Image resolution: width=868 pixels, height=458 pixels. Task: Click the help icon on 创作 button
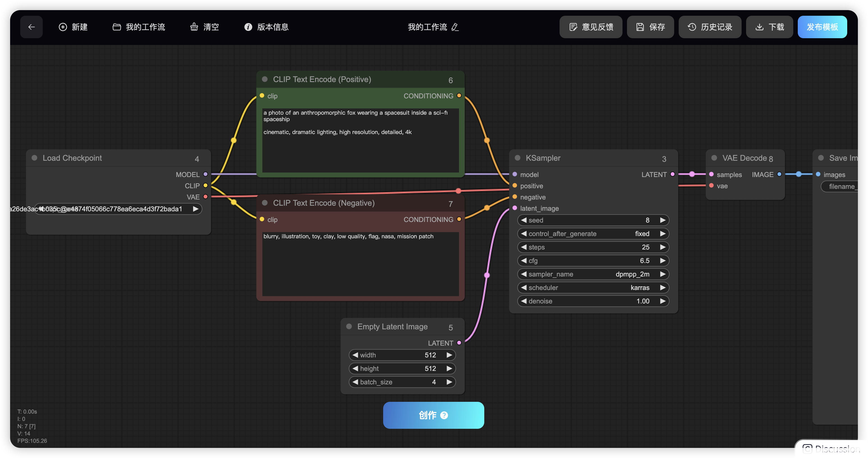point(444,415)
